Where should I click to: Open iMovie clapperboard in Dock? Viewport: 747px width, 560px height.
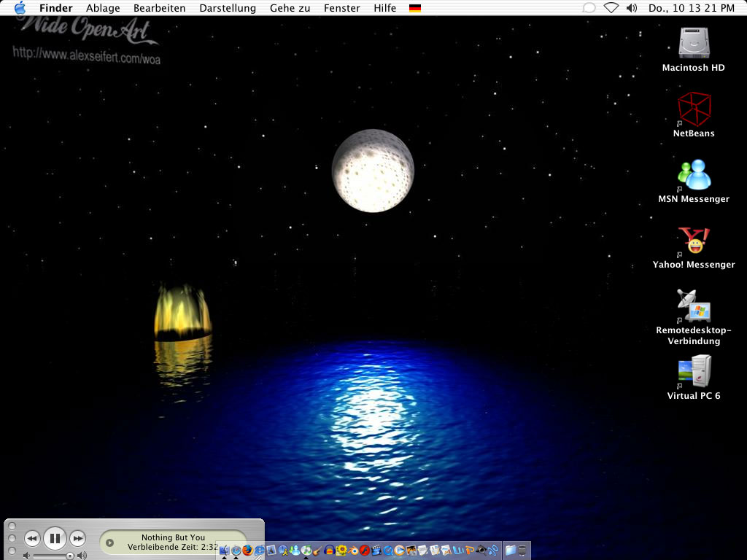coord(376,551)
